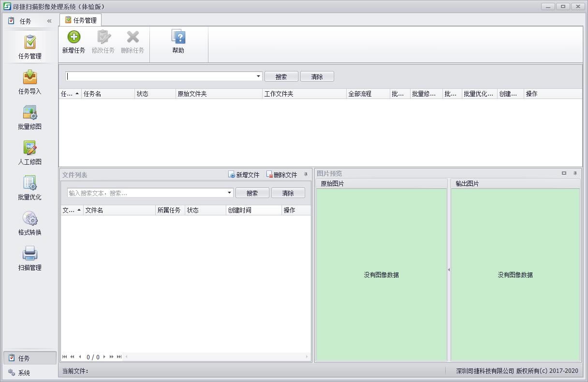Maximize the 图片预览 panel

pos(564,173)
